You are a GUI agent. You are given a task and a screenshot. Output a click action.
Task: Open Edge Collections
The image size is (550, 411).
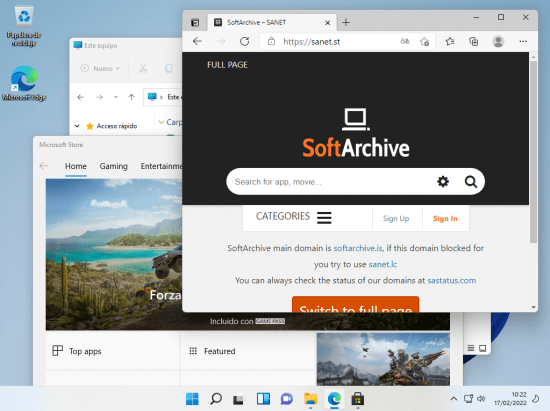tap(474, 42)
